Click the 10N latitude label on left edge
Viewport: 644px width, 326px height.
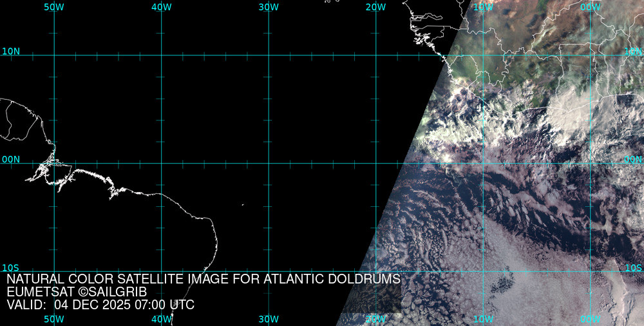[x=11, y=52]
